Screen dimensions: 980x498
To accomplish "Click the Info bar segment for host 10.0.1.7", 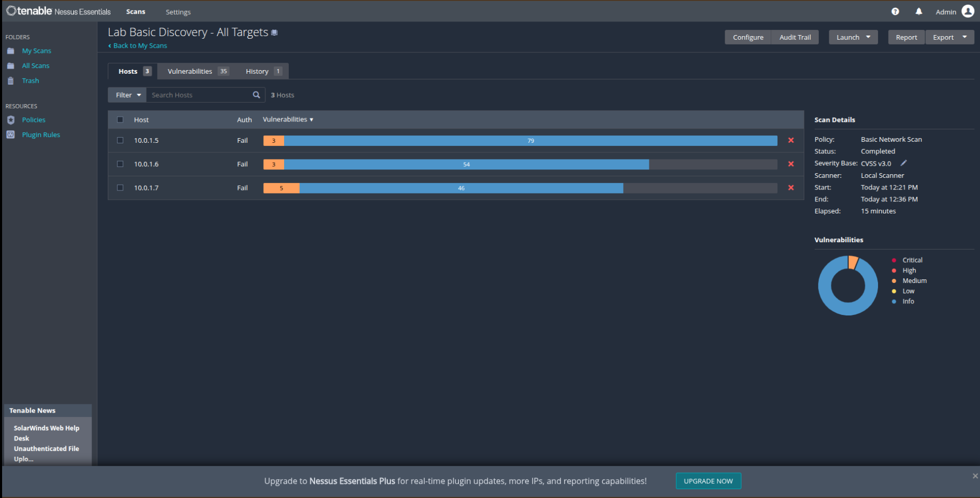I will [x=461, y=188].
